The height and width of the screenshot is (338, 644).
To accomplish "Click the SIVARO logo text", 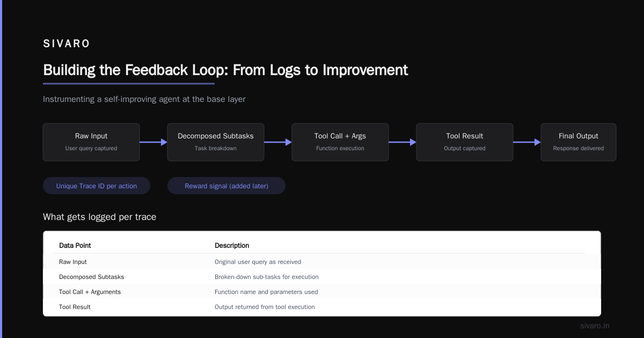I will [x=67, y=44].
